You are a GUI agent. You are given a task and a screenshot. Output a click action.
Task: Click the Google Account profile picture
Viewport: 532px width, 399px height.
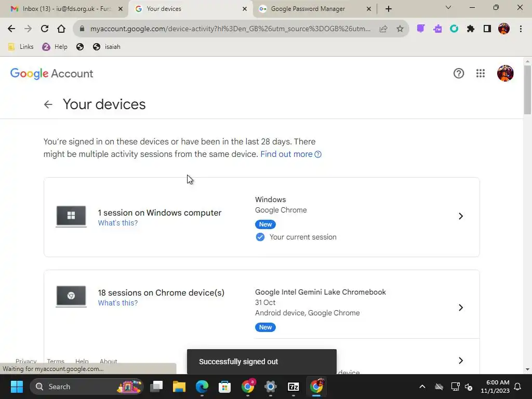pyautogui.click(x=505, y=73)
